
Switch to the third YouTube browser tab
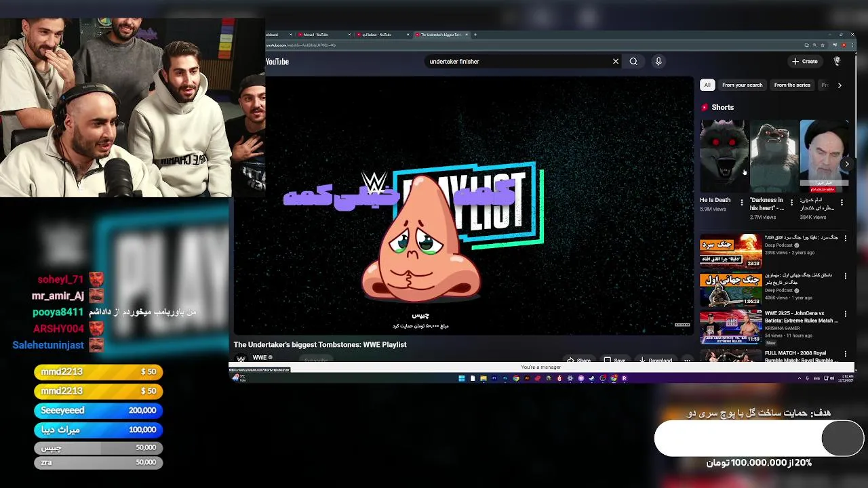click(382, 35)
